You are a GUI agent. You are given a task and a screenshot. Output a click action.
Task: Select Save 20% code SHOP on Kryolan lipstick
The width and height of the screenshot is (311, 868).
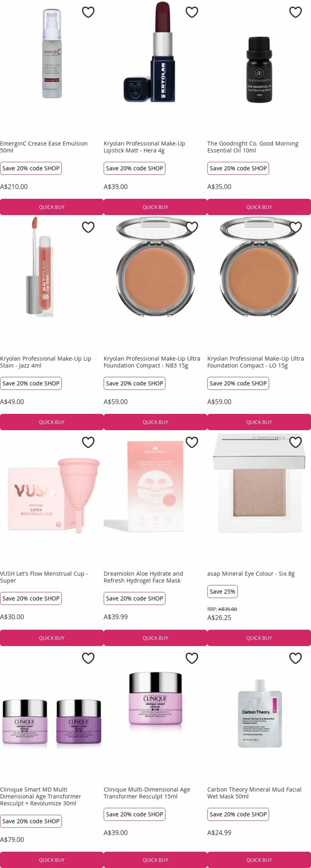[x=135, y=168]
